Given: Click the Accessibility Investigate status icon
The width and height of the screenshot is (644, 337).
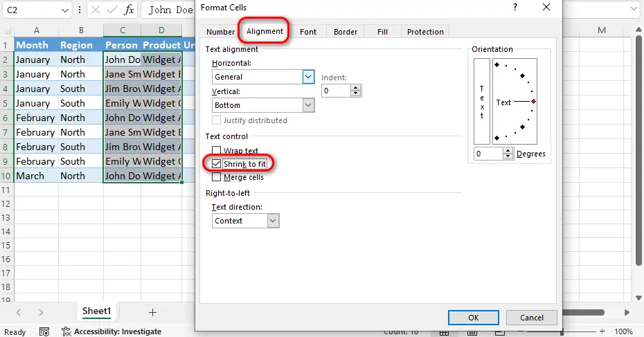Looking at the screenshot, I should (x=66, y=331).
